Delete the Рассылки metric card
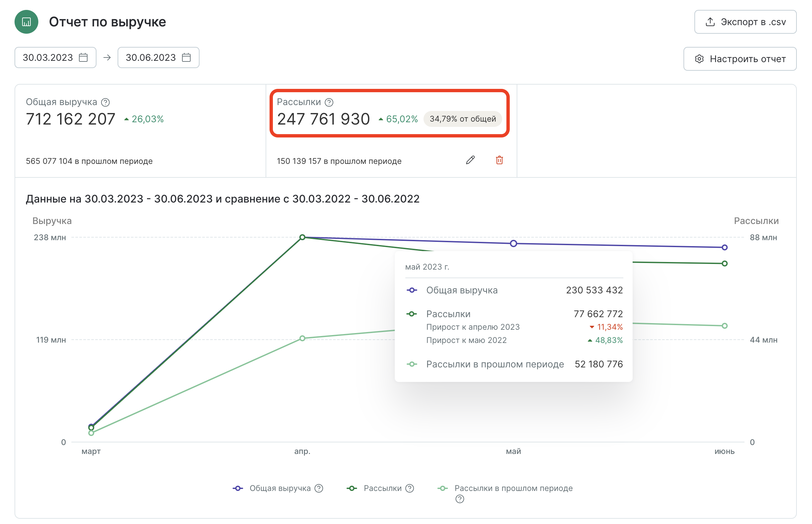Viewport: 812px width, 524px height. (499, 160)
